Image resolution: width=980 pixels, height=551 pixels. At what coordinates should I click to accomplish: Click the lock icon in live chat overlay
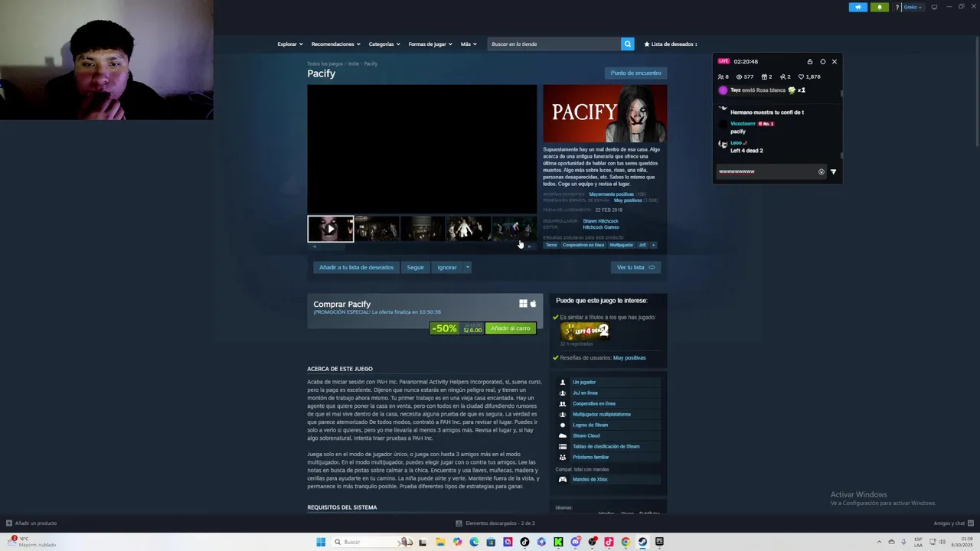pyautogui.click(x=809, y=61)
